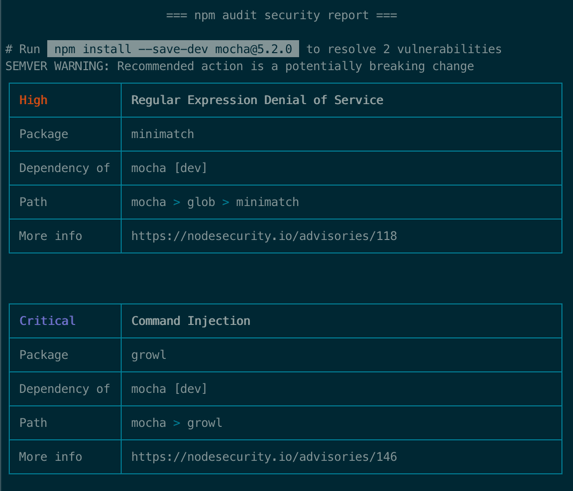Image resolution: width=573 pixels, height=491 pixels.
Task: Click the SEMVER WARNING line
Action: point(239,66)
